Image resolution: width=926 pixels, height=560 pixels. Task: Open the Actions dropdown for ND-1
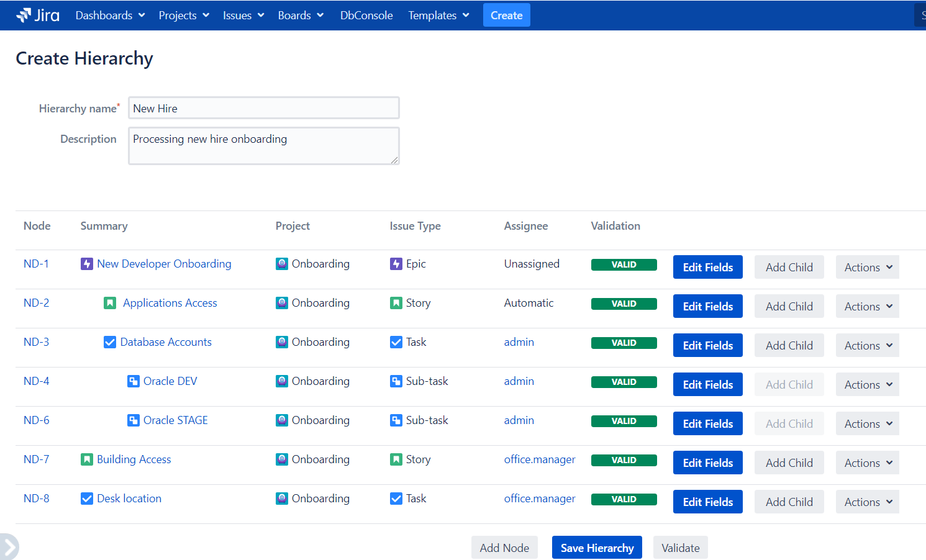(x=867, y=268)
